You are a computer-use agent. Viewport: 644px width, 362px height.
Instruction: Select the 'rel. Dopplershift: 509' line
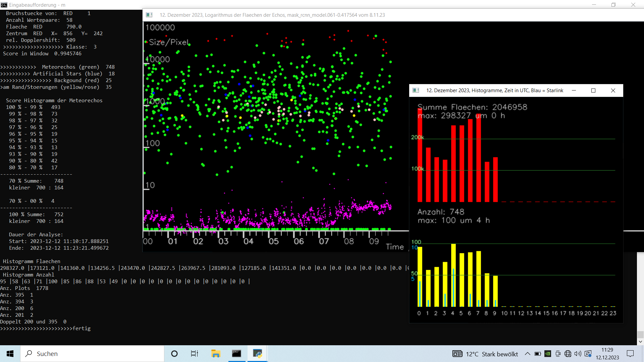click(41, 40)
